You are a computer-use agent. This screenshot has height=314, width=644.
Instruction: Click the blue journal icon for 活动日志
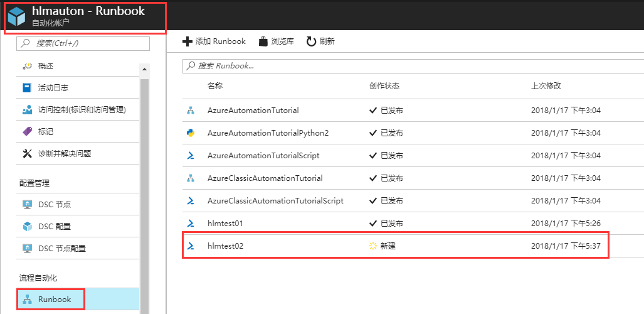[27, 88]
